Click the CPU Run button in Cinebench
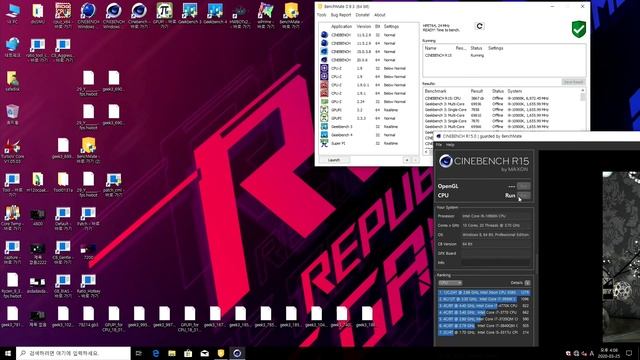This screenshot has height=360, width=640. (524, 196)
